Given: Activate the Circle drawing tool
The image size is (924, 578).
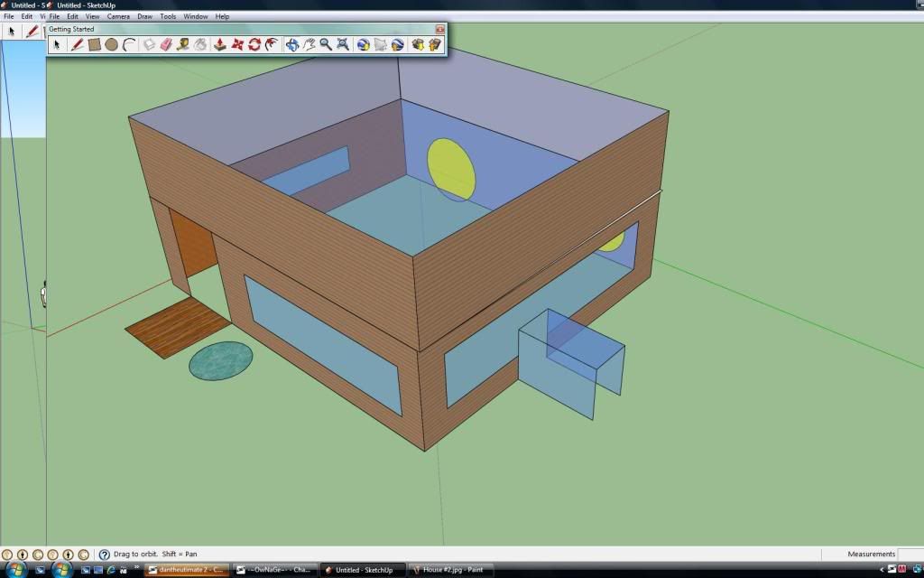Looking at the screenshot, I should 111,44.
